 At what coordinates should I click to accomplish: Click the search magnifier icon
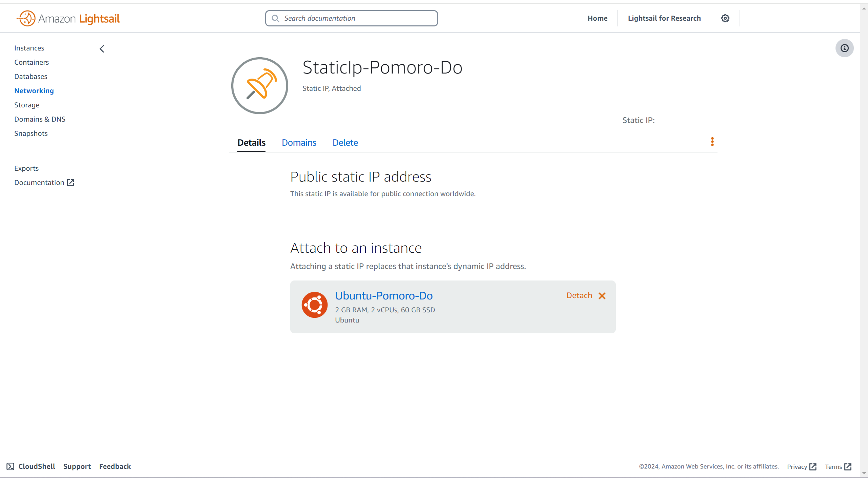point(275,18)
